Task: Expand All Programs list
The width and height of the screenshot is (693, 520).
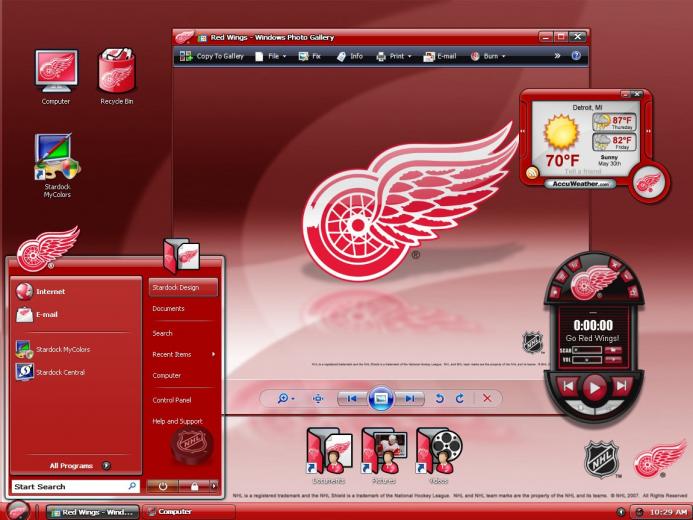Action: point(80,465)
